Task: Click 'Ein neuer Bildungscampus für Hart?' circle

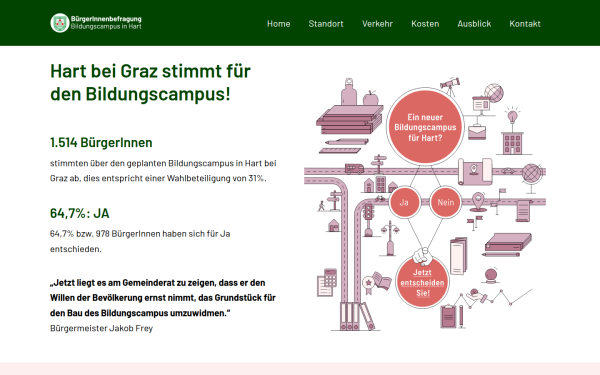Action: coord(425,127)
